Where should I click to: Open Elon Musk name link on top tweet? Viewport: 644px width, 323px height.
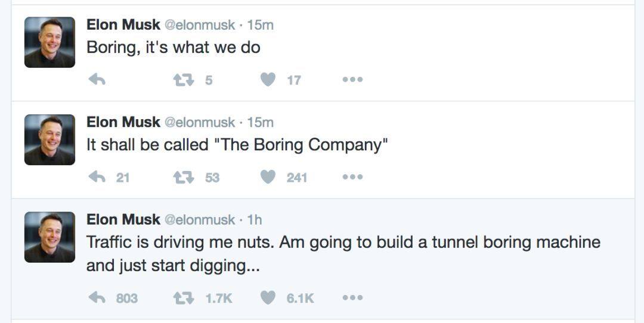(123, 24)
